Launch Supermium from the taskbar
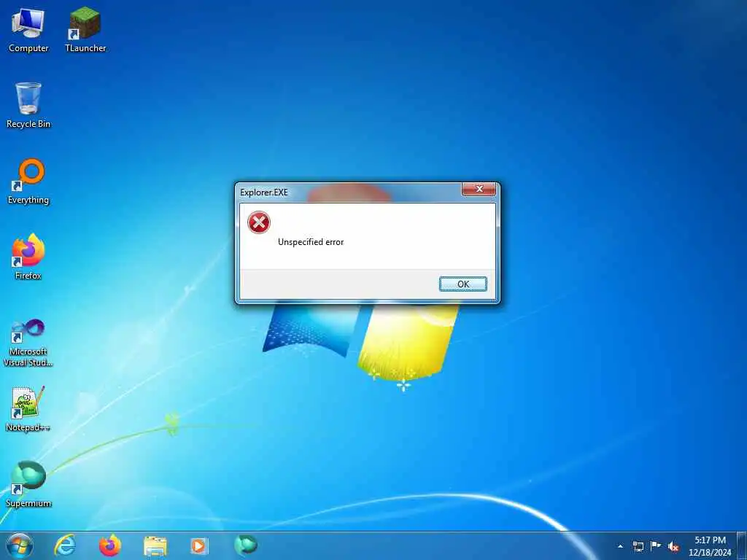Image resolution: width=747 pixels, height=560 pixels. [x=246, y=545]
